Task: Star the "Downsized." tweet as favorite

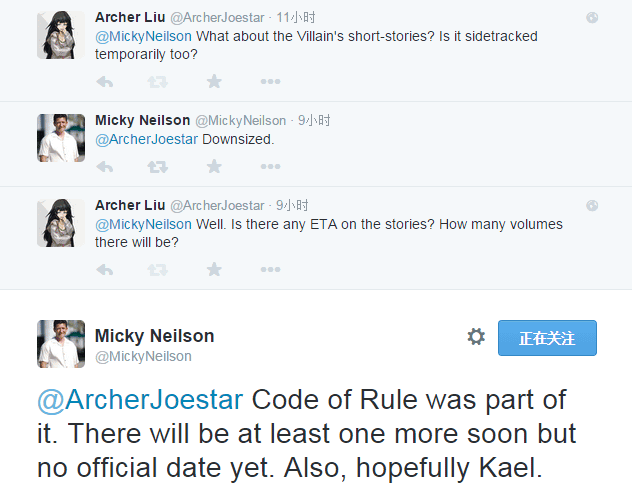Action: point(213,166)
